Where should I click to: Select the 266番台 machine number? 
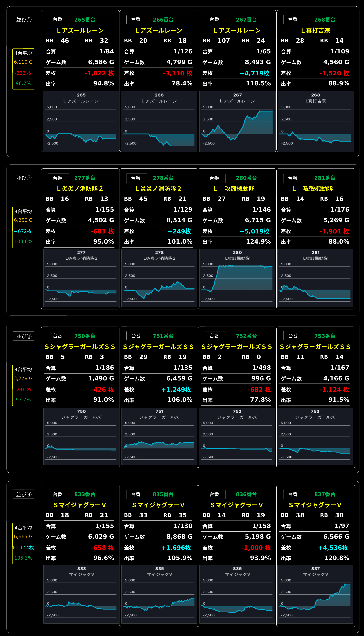[163, 20]
